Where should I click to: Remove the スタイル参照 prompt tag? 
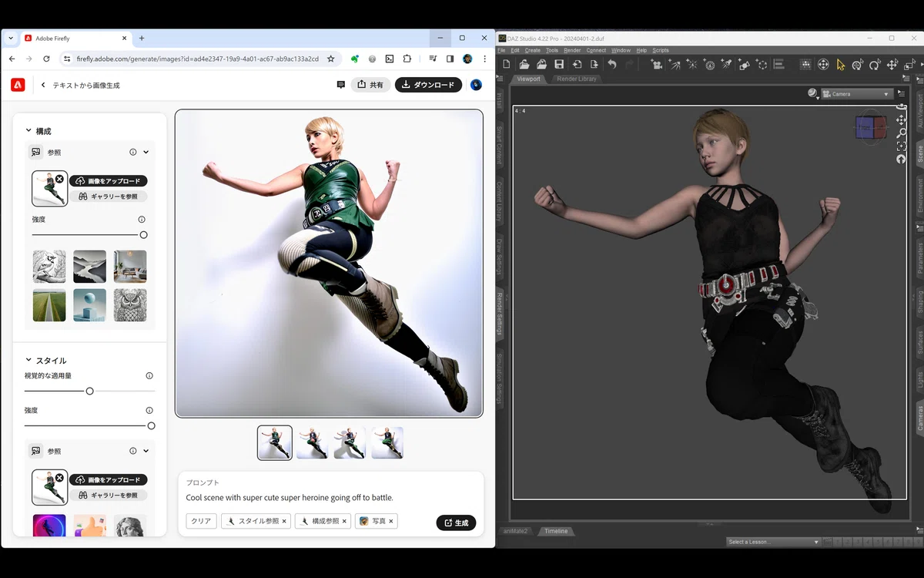point(284,522)
